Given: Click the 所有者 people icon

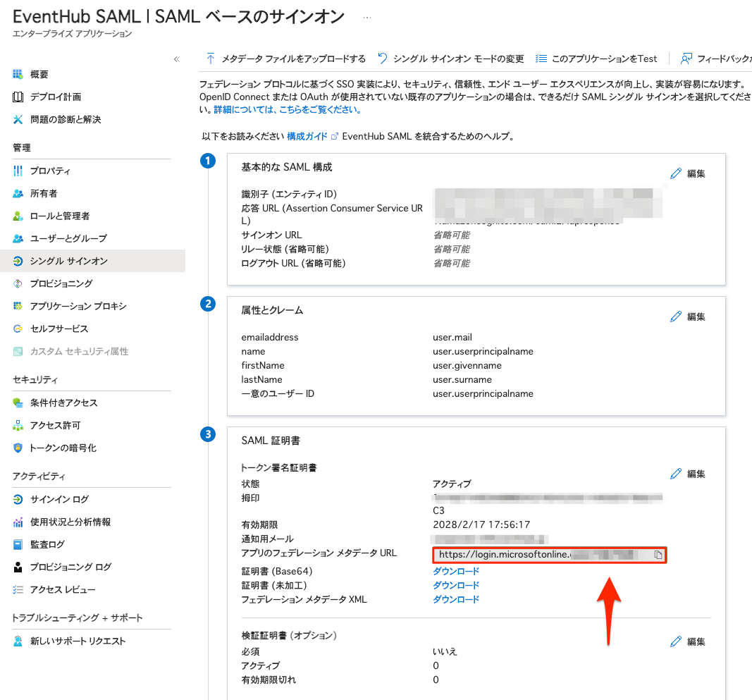Looking at the screenshot, I should pos(18,193).
